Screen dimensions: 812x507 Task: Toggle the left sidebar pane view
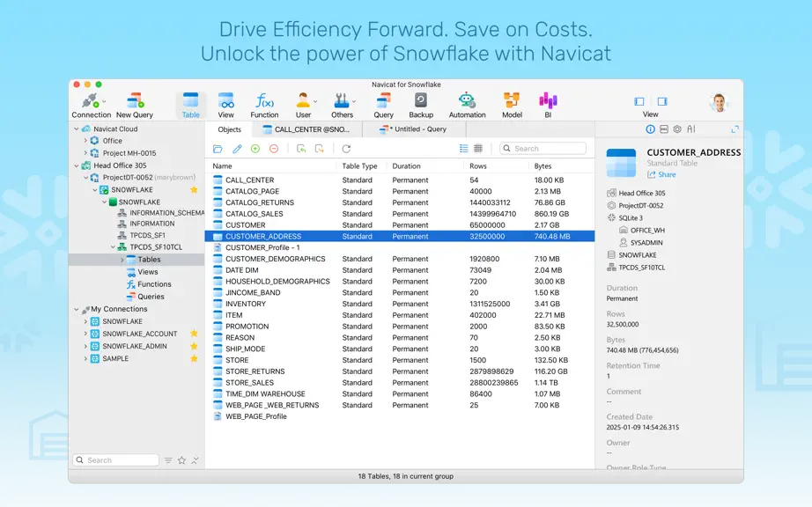(x=639, y=101)
